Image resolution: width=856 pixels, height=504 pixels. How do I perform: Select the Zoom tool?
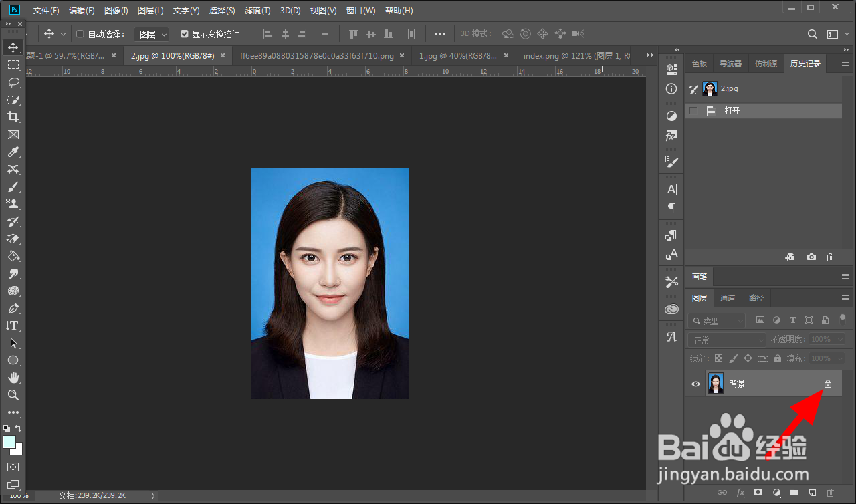click(13, 395)
